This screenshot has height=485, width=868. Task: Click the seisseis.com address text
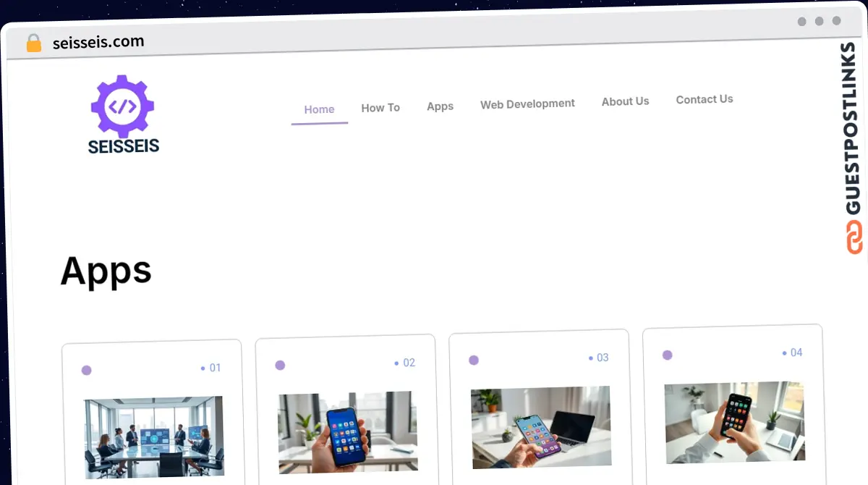[98, 42]
